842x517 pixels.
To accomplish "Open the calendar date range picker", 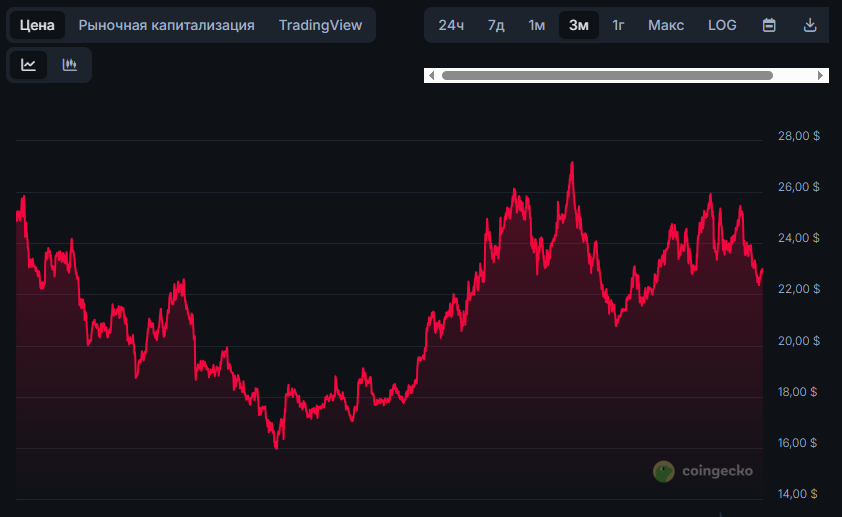I will pyautogui.click(x=769, y=25).
